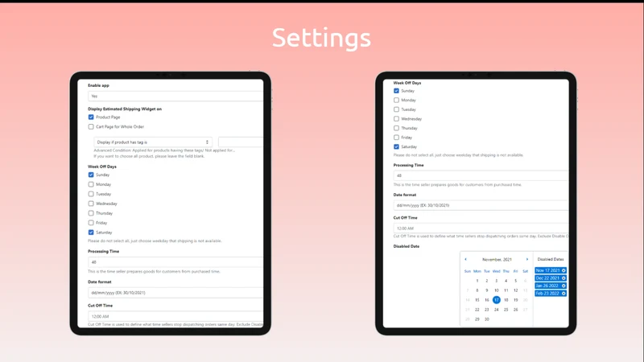Viewport: 644px width, 362px height.
Task: Check Thursday in the right tablet
Action: pos(396,128)
